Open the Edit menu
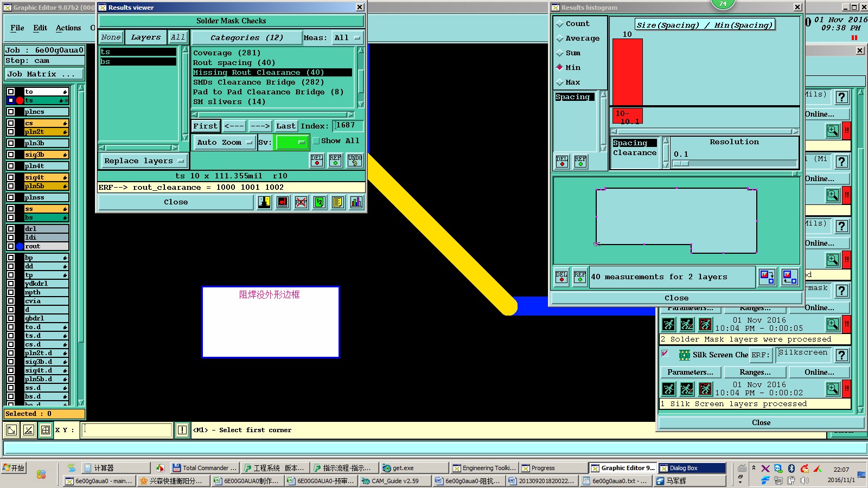 (x=40, y=28)
